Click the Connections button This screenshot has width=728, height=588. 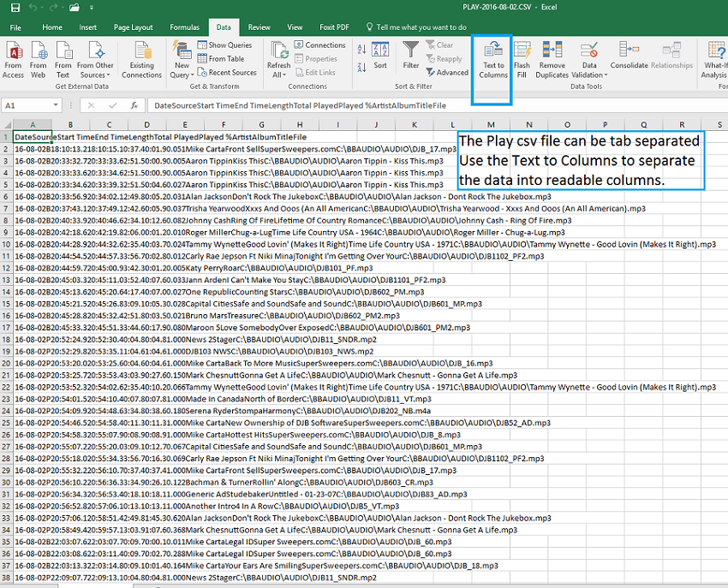320,45
